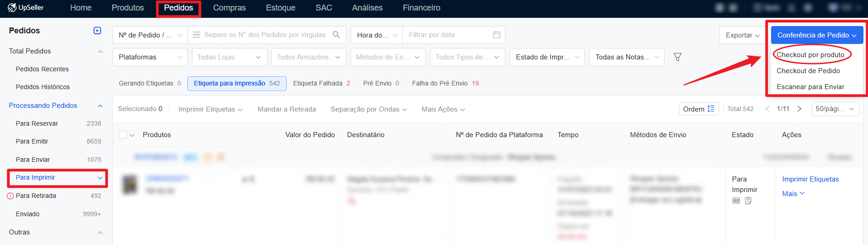Open the Produtos menu
The image size is (868, 245).
(128, 8)
